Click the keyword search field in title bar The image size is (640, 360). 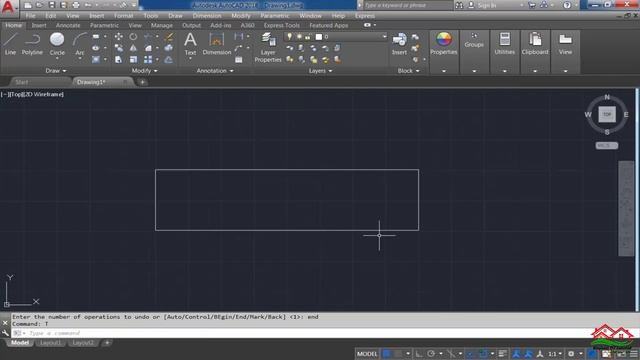pos(408,5)
